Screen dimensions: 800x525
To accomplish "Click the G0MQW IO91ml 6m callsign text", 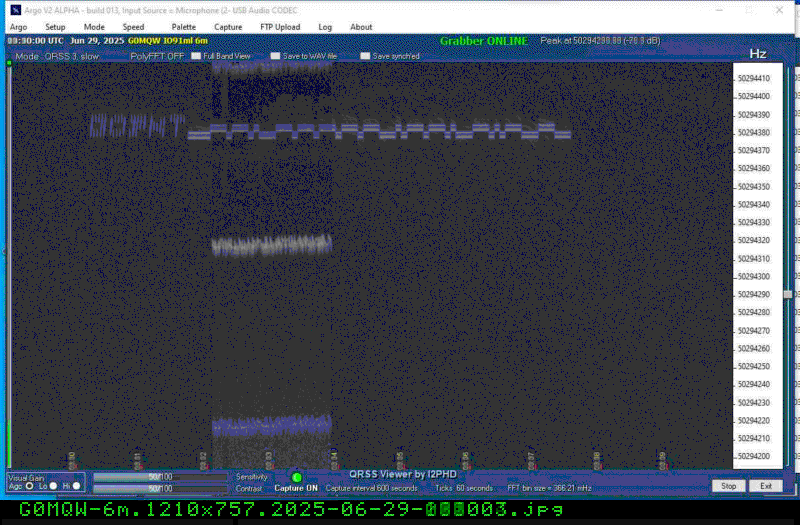I will 168,41.
